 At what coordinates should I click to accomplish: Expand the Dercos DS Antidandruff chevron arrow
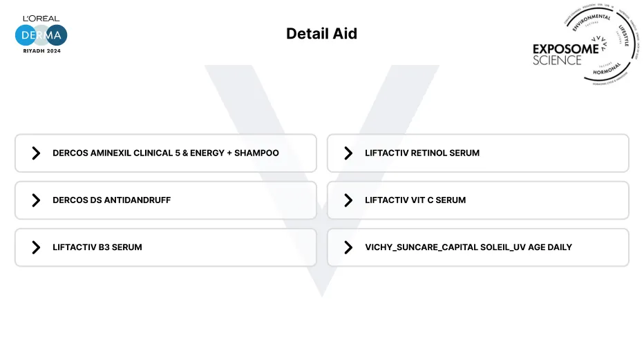click(x=36, y=200)
